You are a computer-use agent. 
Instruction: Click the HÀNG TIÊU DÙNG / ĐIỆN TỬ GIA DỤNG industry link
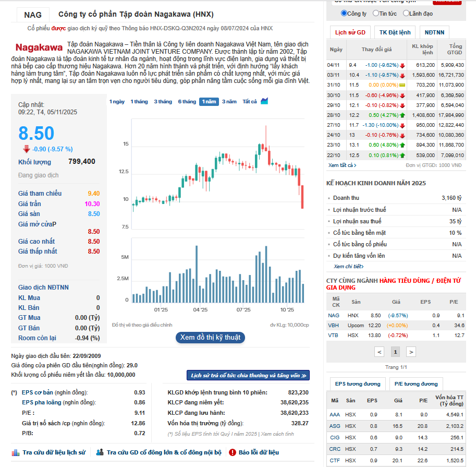pyautogui.click(x=394, y=284)
